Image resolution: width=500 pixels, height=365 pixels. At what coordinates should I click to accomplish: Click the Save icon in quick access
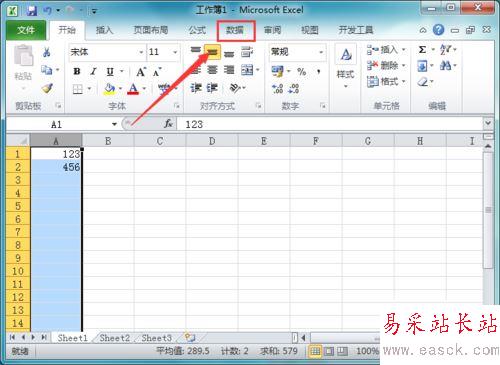tap(32, 10)
